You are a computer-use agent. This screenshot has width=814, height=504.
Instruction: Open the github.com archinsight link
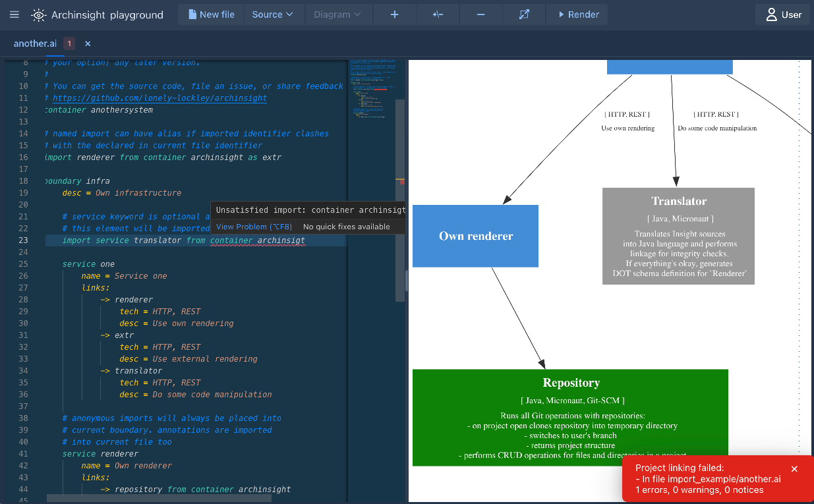(x=160, y=98)
